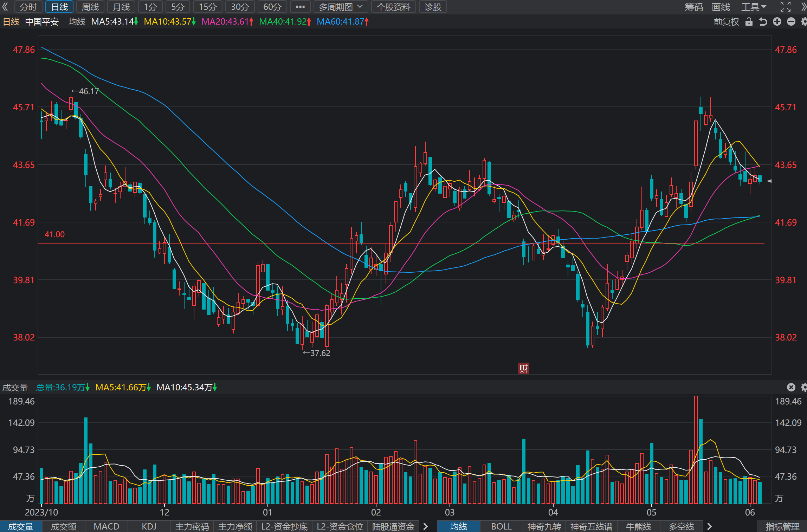
Task: Click MA20:43.61 magenta legend label
Action: click(x=227, y=22)
